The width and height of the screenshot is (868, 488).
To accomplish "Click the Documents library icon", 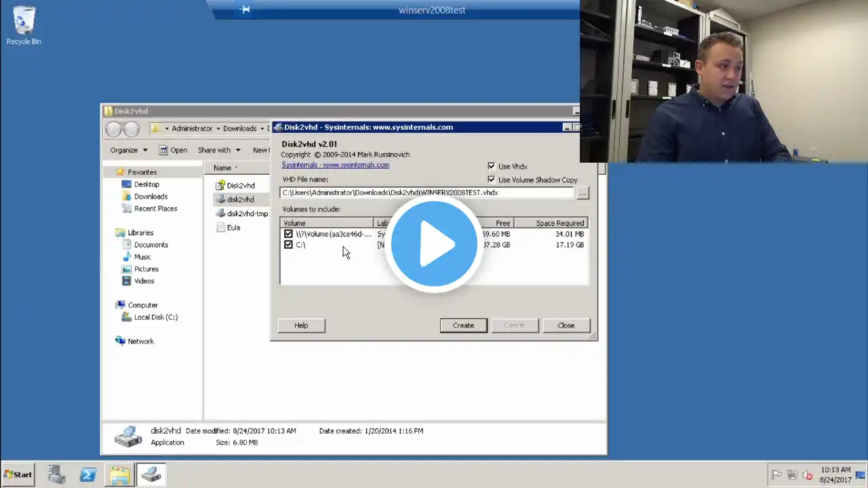I will (x=126, y=245).
